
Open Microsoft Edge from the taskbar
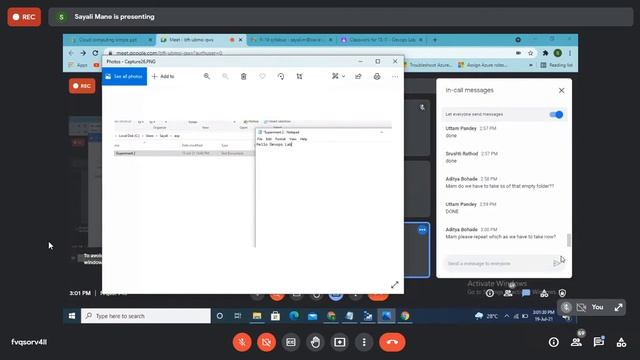294,316
